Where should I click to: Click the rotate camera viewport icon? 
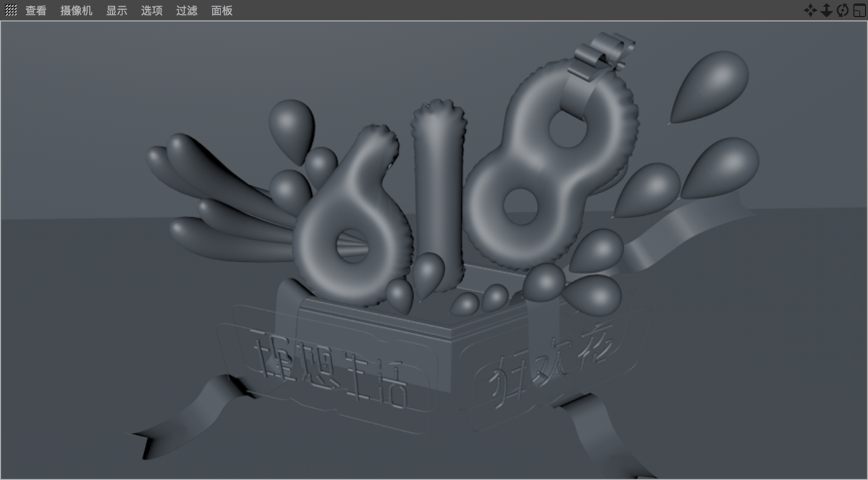point(842,11)
